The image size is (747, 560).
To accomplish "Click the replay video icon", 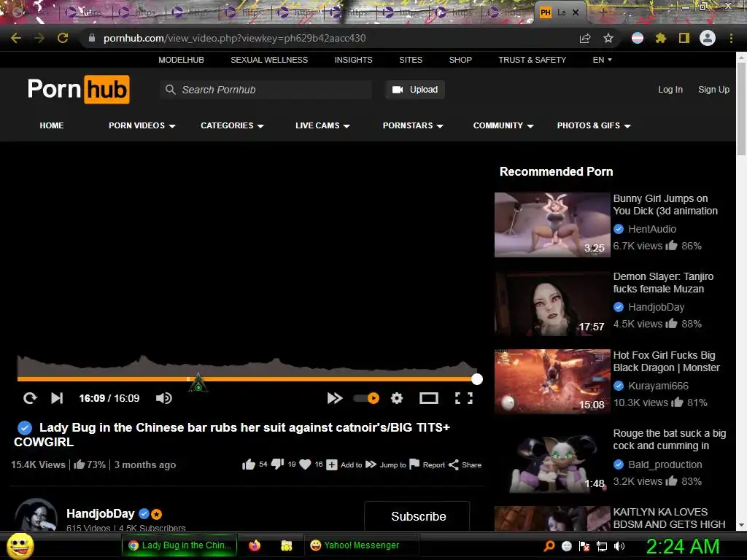I will coord(30,398).
